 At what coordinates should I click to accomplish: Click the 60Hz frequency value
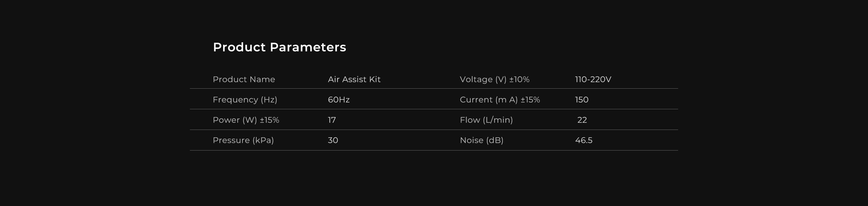(339, 100)
